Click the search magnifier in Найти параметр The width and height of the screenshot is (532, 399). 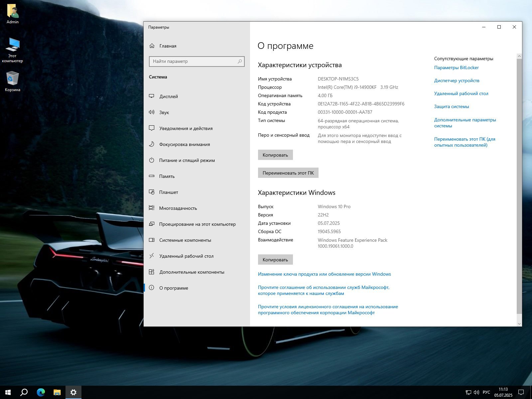tap(239, 62)
